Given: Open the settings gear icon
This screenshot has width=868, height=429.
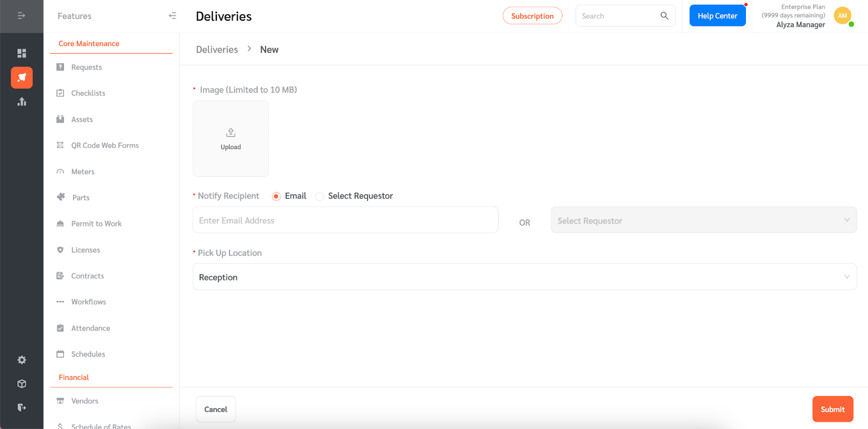Looking at the screenshot, I should click(22, 360).
